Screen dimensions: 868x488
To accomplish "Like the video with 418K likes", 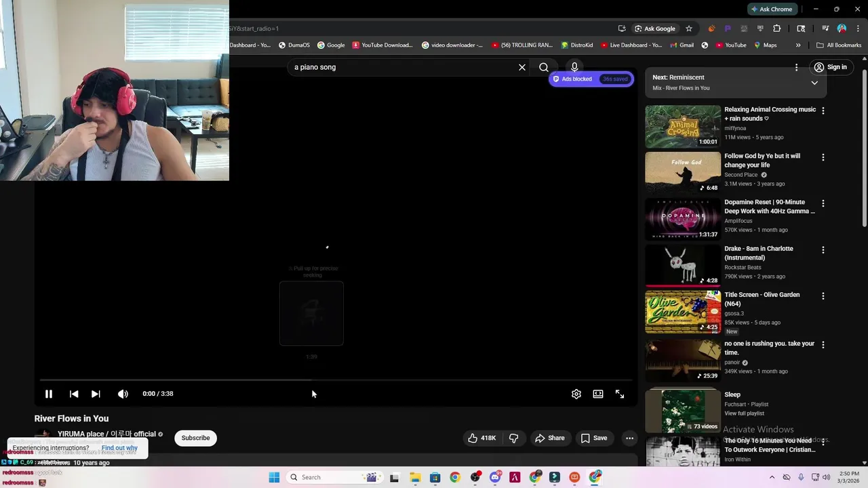I will click(482, 438).
